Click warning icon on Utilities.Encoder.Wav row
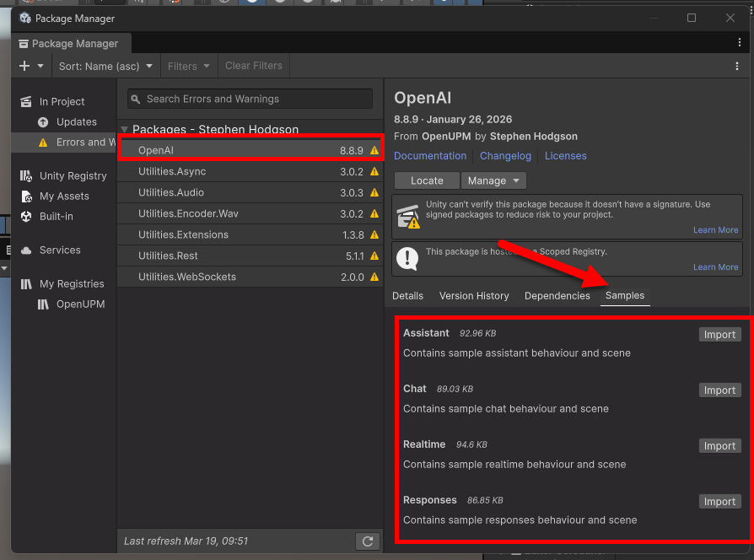 pyautogui.click(x=374, y=214)
